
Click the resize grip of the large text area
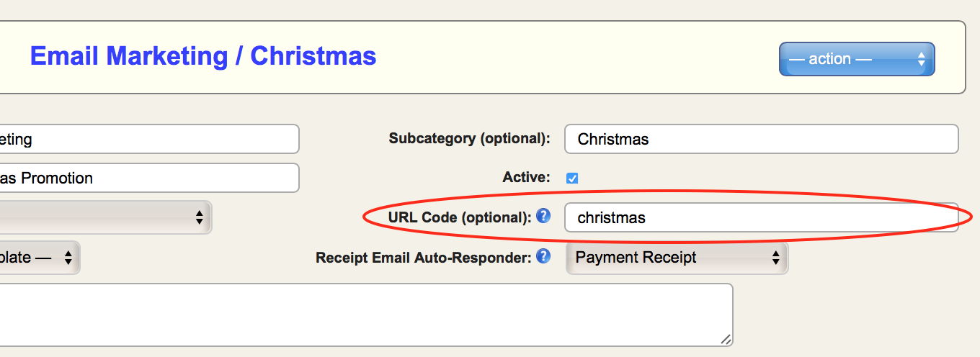pos(726,339)
